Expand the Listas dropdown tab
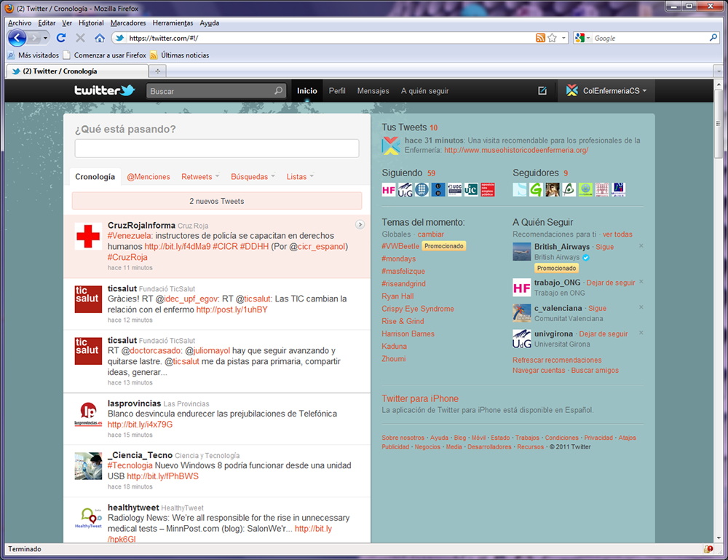This screenshot has height=560, width=728. [x=300, y=177]
